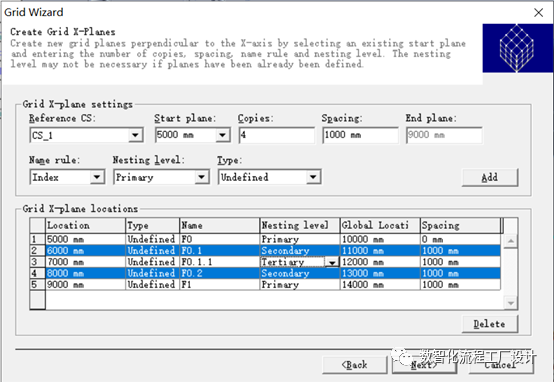Click the Add button
The height and width of the screenshot is (382, 554).
[x=490, y=177]
